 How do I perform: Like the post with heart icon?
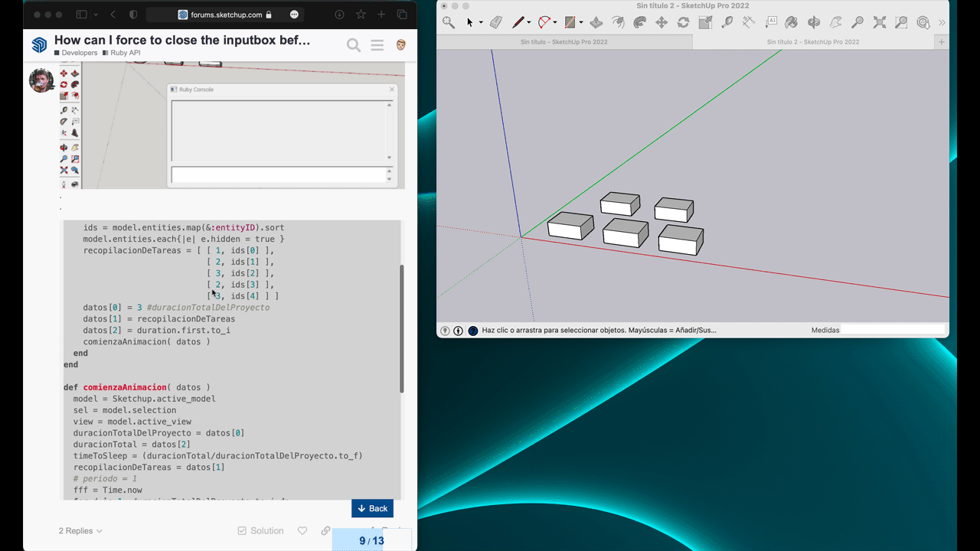point(302,530)
